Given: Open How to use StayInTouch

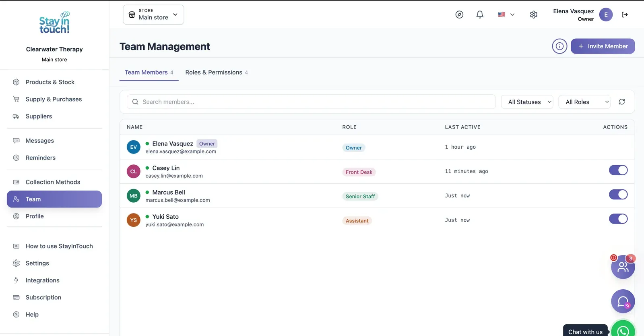Looking at the screenshot, I should point(54,246).
